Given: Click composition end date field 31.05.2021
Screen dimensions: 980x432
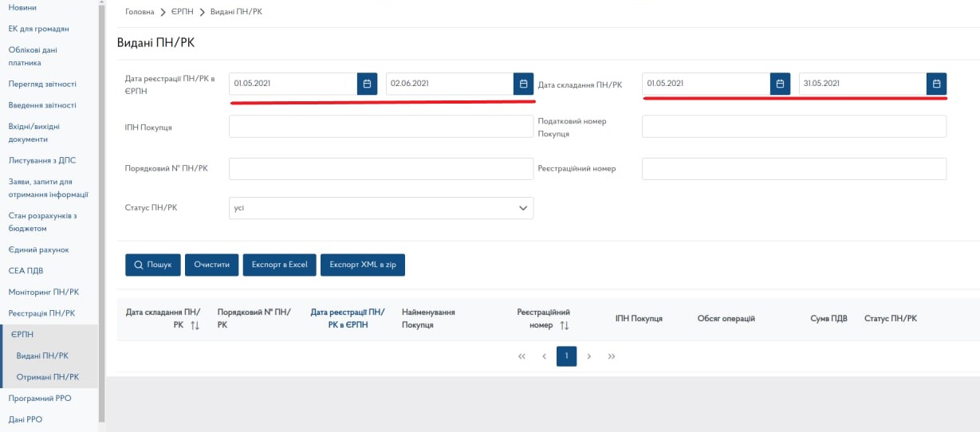Looking at the screenshot, I should [863, 84].
